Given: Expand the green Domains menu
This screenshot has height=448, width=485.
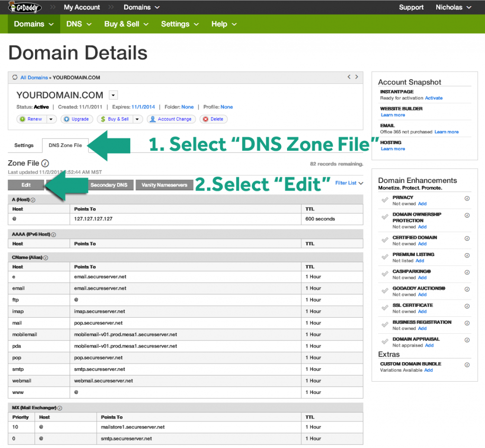Looking at the screenshot, I should (x=34, y=24).
